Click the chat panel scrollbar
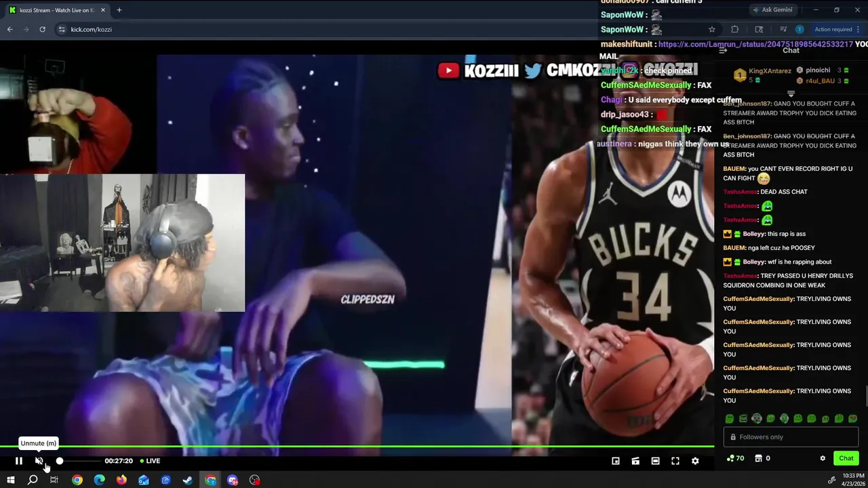This screenshot has height=488, width=868. 865,395
